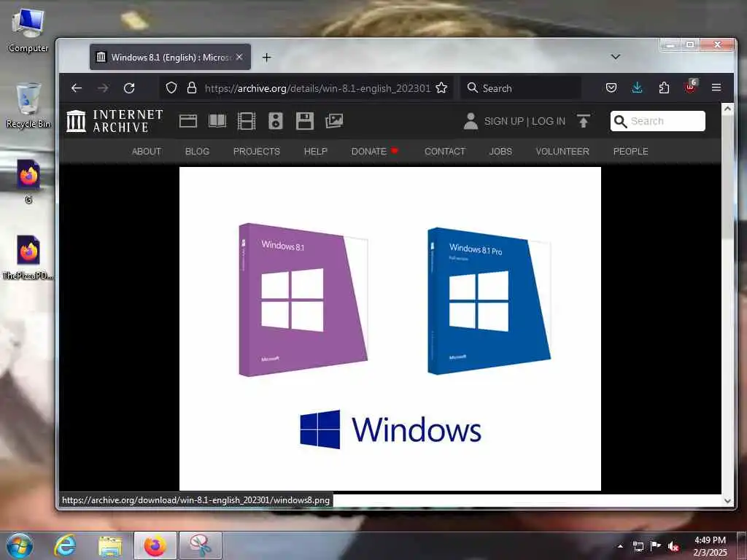The height and width of the screenshot is (560, 747).
Task: Open a new tab with plus button
Action: pos(267,57)
